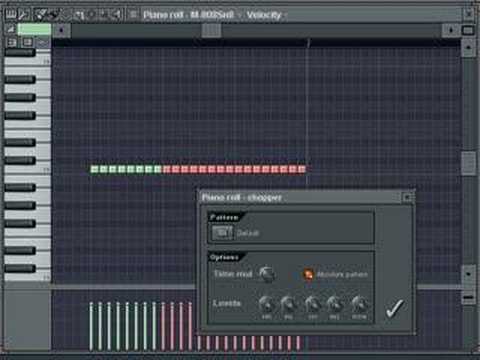Select the speaker Playback tool
Viewport: 480px width, 360px height.
(116, 14)
